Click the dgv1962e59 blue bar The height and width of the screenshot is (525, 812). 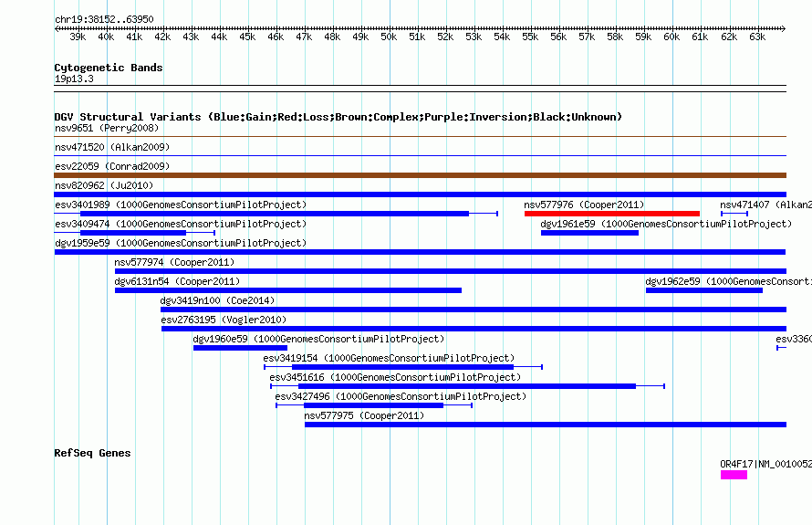click(x=704, y=290)
